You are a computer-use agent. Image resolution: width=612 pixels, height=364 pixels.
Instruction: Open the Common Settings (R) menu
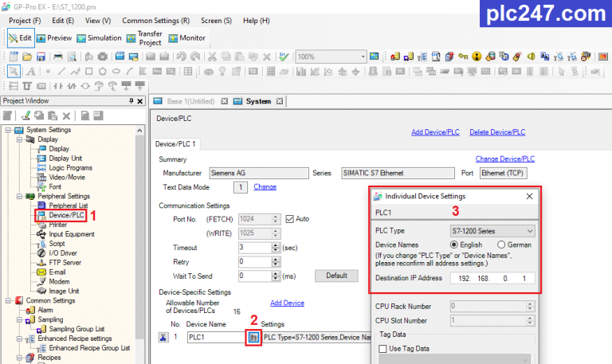pos(155,21)
